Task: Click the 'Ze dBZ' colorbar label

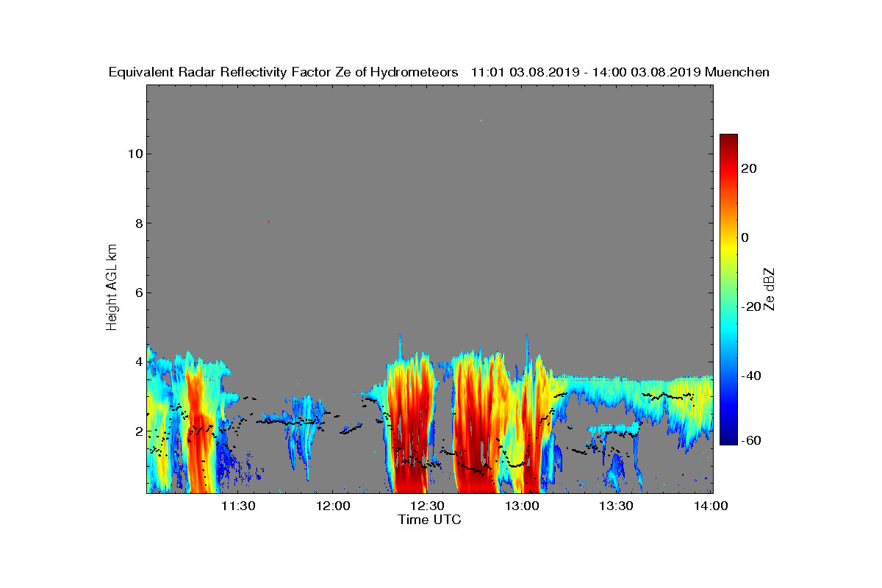Action: point(770,289)
